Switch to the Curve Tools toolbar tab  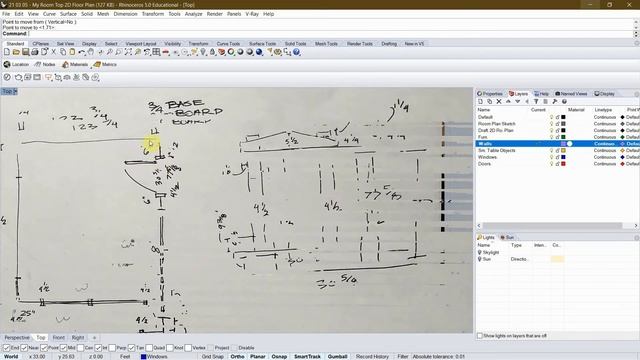pos(228,44)
